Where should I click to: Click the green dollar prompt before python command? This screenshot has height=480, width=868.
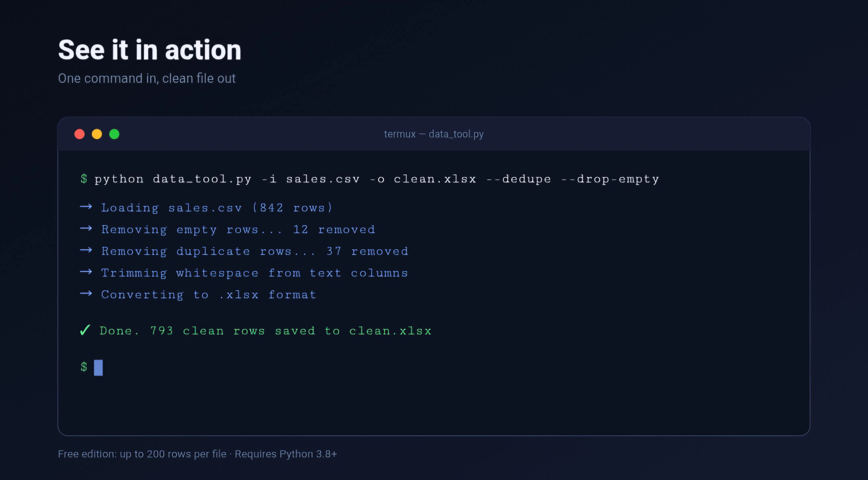click(x=84, y=179)
